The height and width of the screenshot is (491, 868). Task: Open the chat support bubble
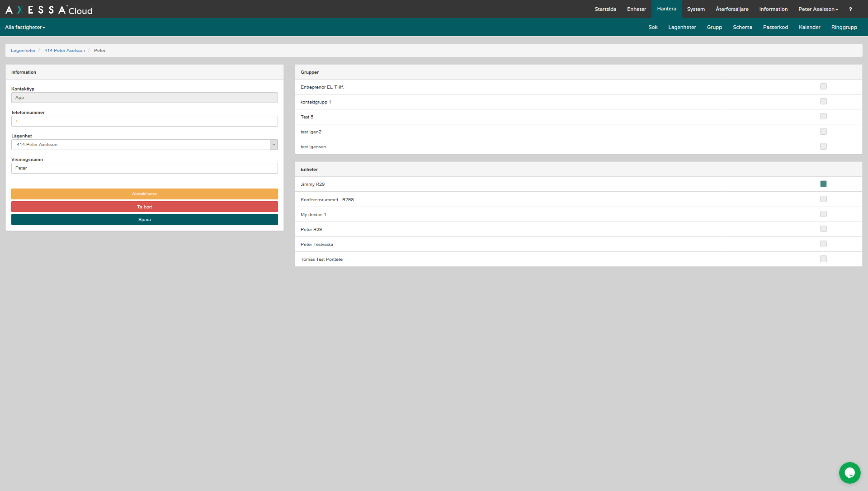(849, 473)
